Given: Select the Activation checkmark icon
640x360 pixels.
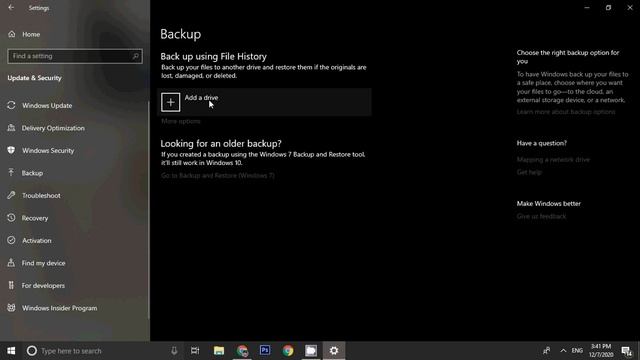Looking at the screenshot, I should click(x=11, y=240).
